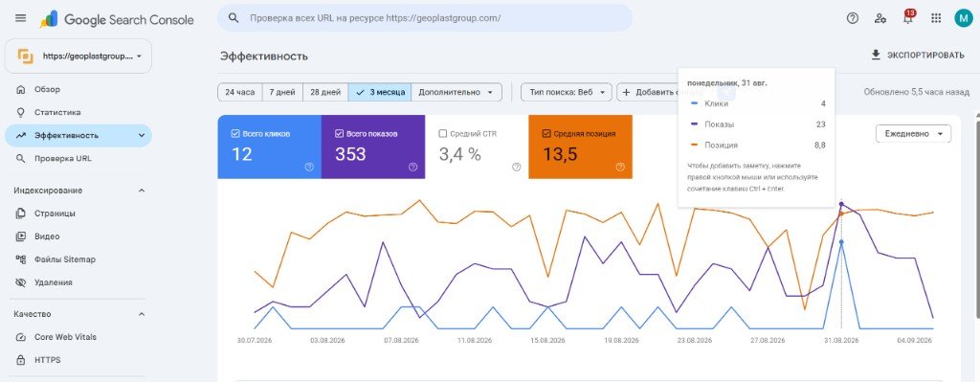Click help icon on Всего показов card
This screenshot has height=382, width=980.
[x=412, y=167]
